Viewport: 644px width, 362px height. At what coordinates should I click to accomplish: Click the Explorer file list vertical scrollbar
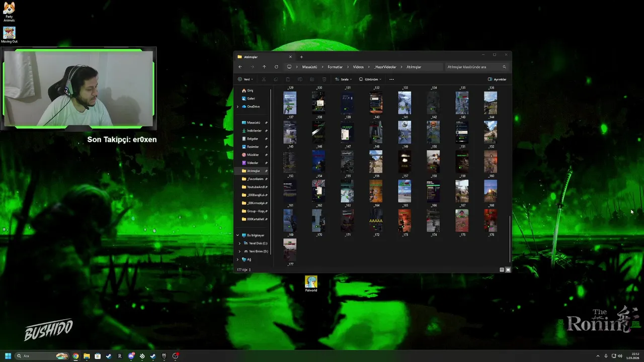click(x=510, y=239)
